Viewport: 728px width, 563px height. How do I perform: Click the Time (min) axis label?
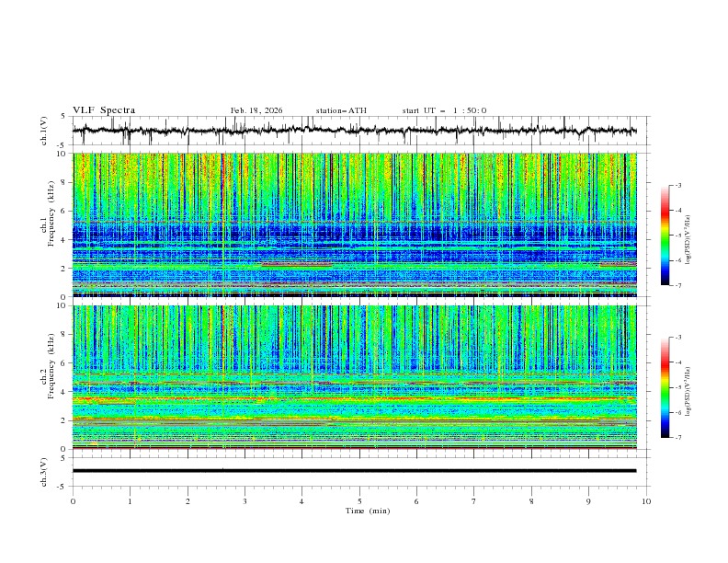point(367,510)
